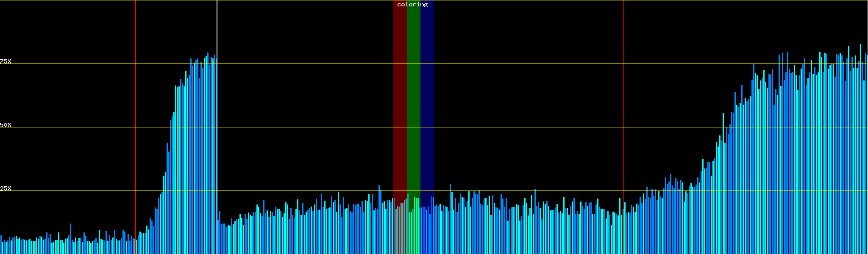The width and height of the screenshot is (868, 254).
Task: Click the short bar immediately right of white line
Action: tap(218, 237)
